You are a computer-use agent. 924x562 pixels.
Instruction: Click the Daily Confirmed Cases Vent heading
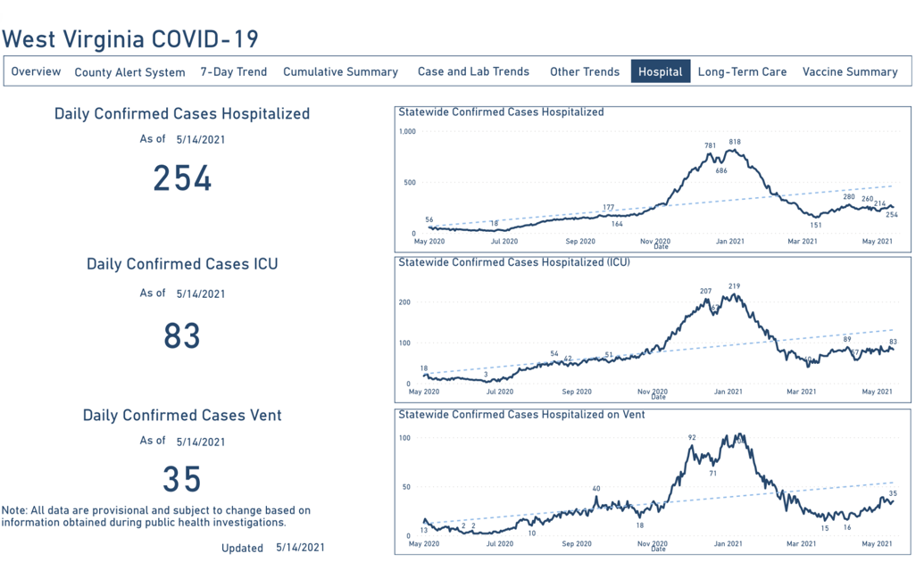[182, 416]
